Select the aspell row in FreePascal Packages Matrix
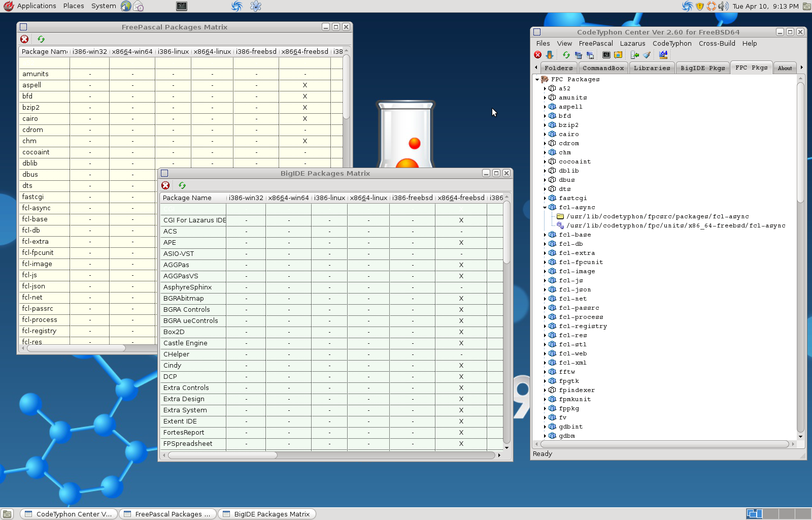Viewport: 812px width, 520px height. pos(181,85)
